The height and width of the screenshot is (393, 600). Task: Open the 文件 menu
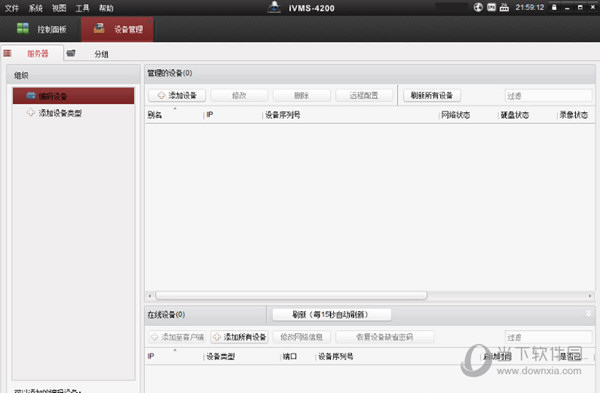pos(11,8)
